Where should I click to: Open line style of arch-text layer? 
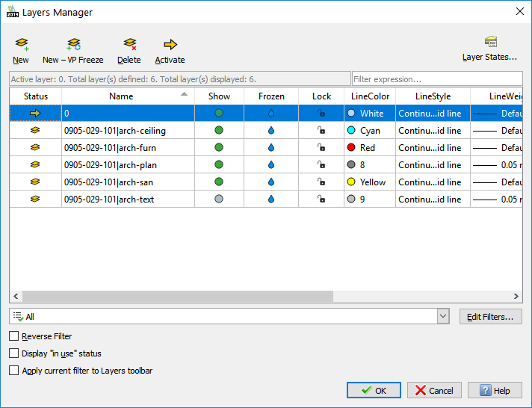point(433,200)
